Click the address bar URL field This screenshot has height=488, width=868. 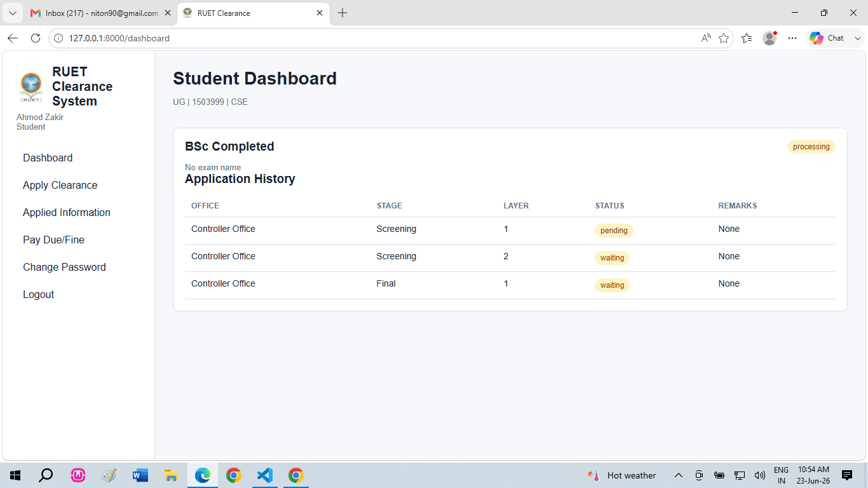coord(381,38)
